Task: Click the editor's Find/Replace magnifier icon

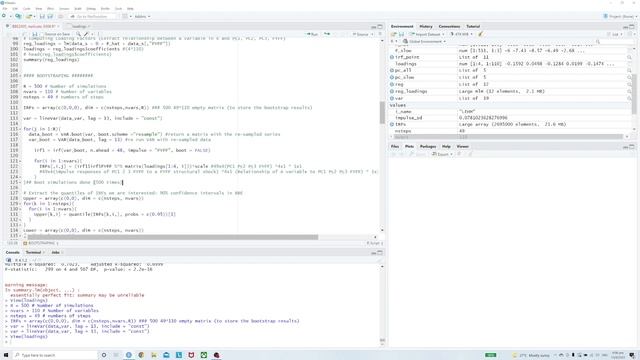Action: tap(78, 34)
